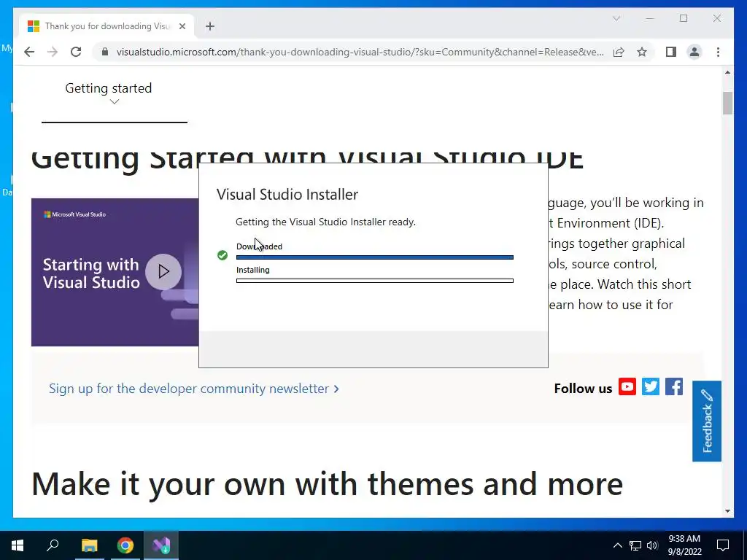
Task: Click the page's vertical scrollbar thumb
Action: click(727, 104)
